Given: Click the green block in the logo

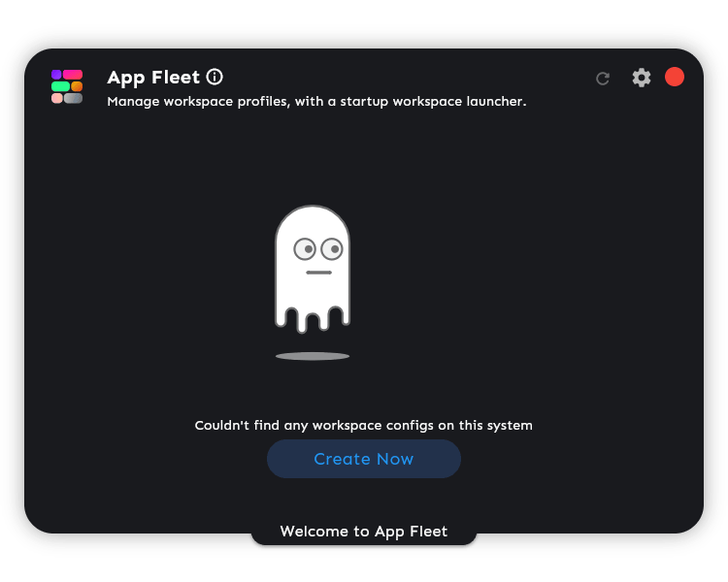Looking at the screenshot, I should tap(60, 86).
